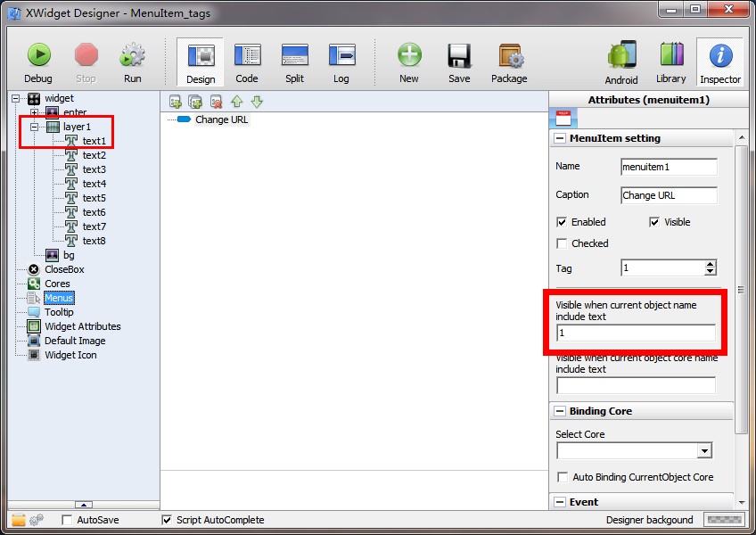This screenshot has height=535, width=756.
Task: Edit the Name field menuitem1
Action: 669,167
